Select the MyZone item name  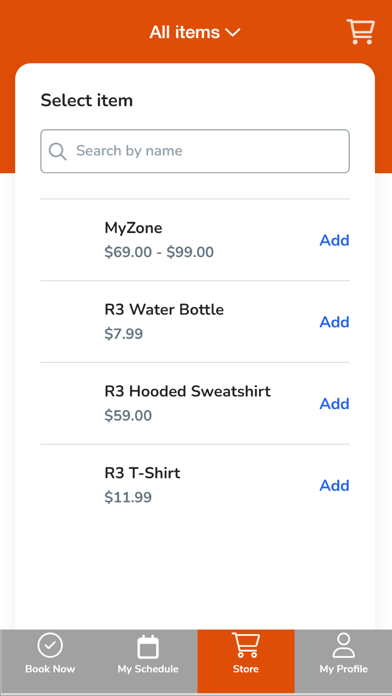pos(133,228)
